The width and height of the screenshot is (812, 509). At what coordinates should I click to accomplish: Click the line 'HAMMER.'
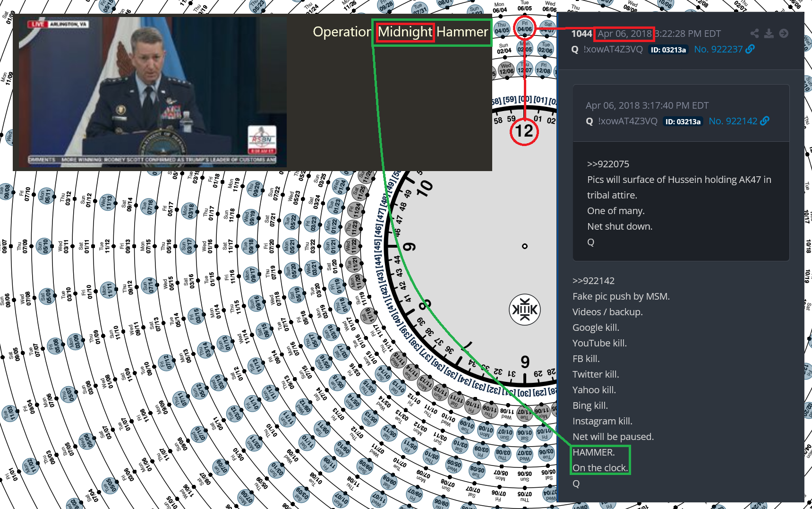pos(594,452)
